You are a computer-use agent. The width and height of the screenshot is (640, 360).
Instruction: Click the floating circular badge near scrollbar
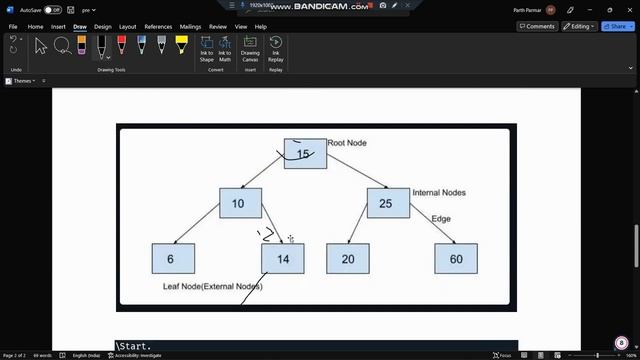(x=621, y=343)
